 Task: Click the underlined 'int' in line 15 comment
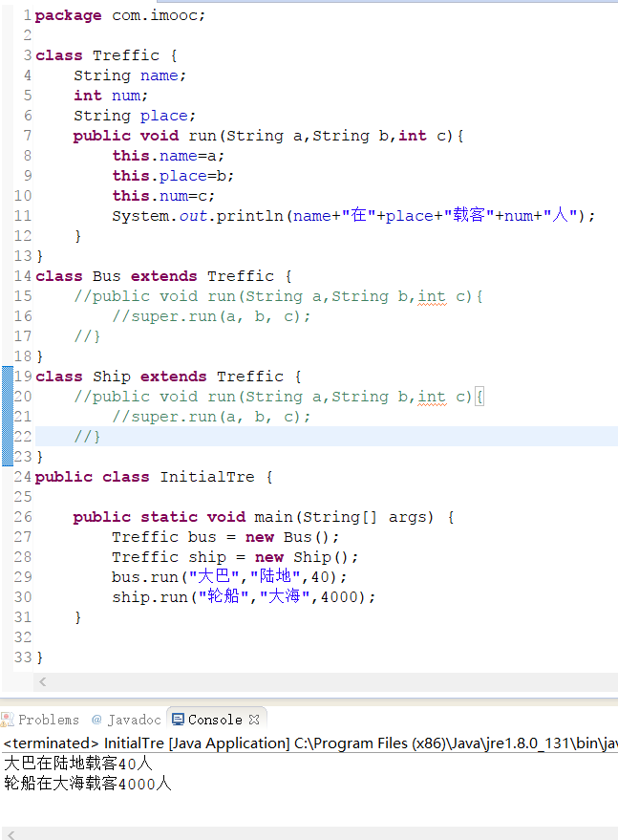tap(432, 296)
